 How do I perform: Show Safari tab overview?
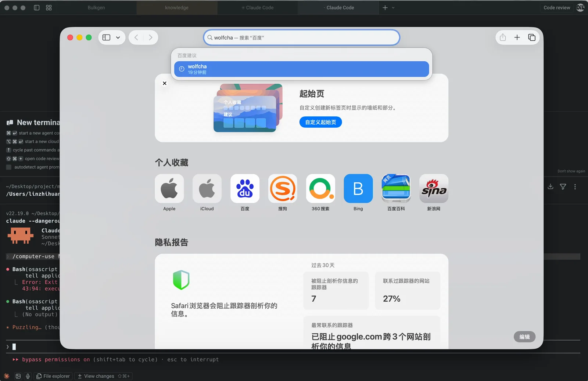[532, 37]
